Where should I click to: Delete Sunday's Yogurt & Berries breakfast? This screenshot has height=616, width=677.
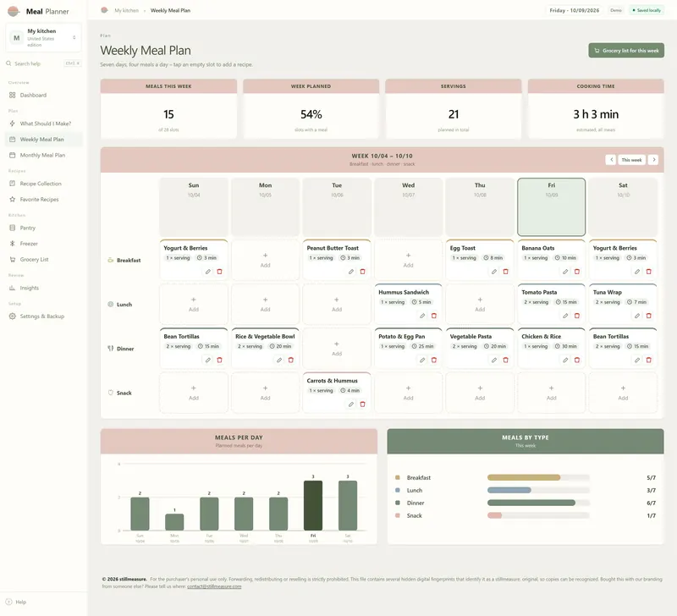(219, 272)
